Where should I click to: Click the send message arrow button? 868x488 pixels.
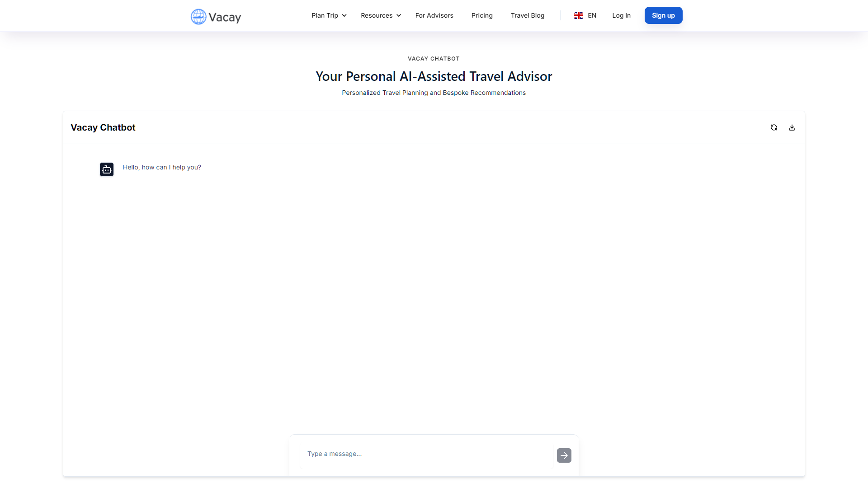[564, 455]
